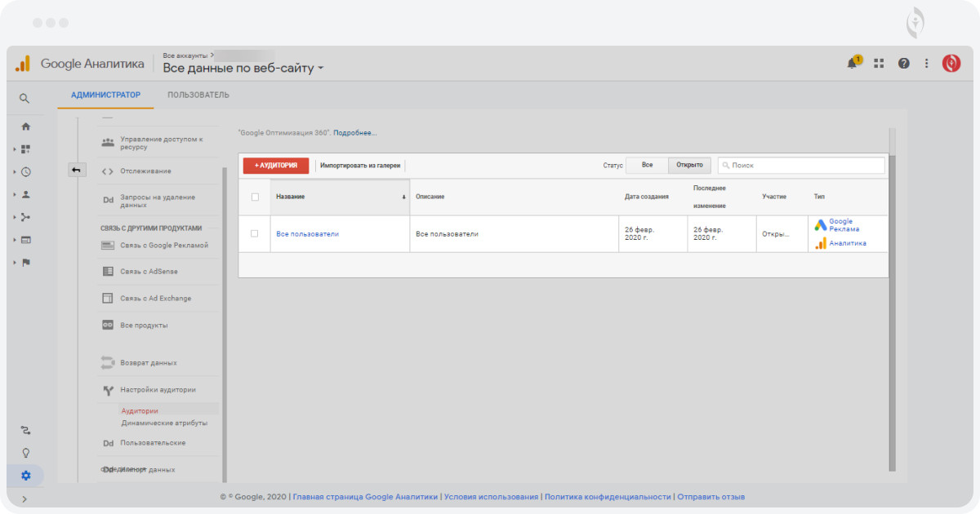Open the three-dot more options menu

(x=926, y=63)
